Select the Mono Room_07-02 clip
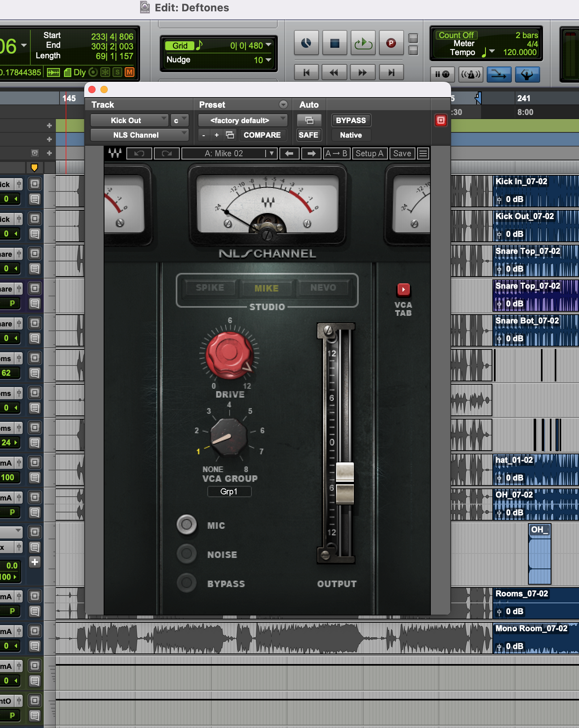 click(536, 638)
